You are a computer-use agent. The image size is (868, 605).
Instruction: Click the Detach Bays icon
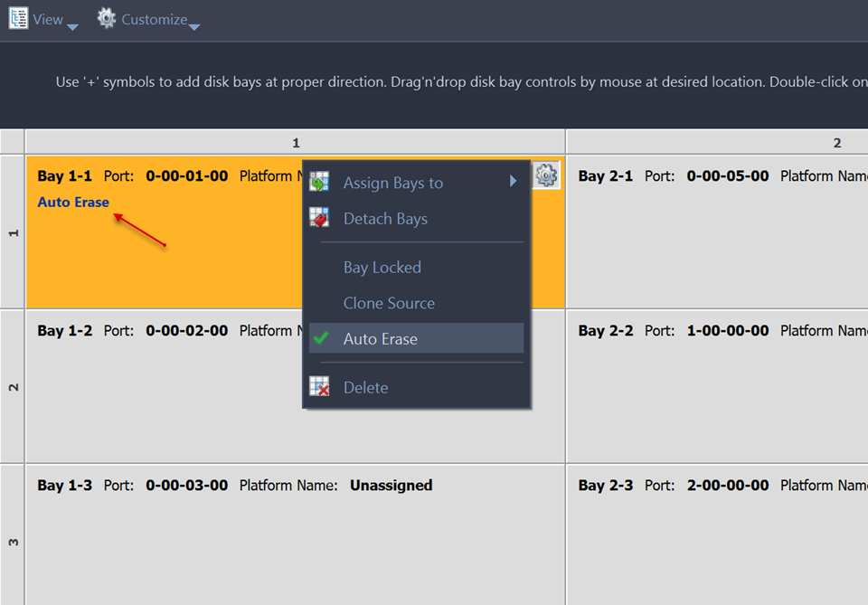click(x=319, y=219)
